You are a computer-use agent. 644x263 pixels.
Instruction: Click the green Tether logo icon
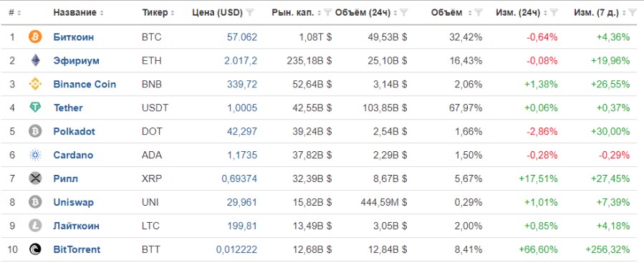tap(35, 107)
